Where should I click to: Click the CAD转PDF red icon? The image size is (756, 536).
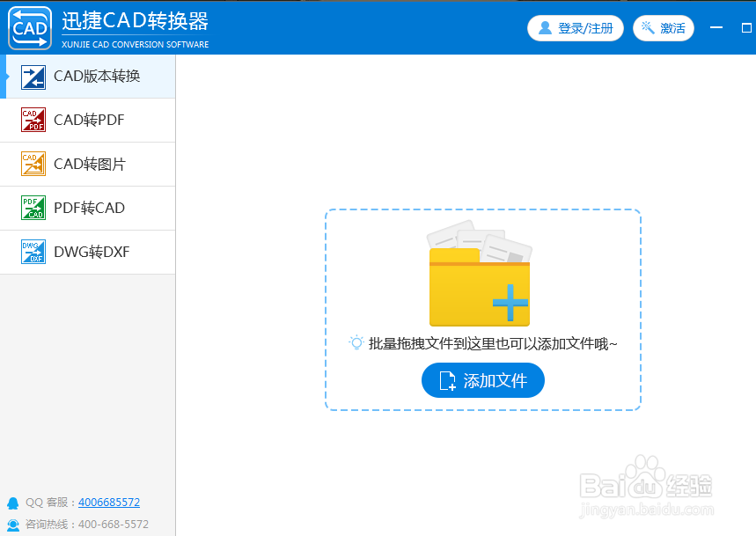tap(33, 120)
